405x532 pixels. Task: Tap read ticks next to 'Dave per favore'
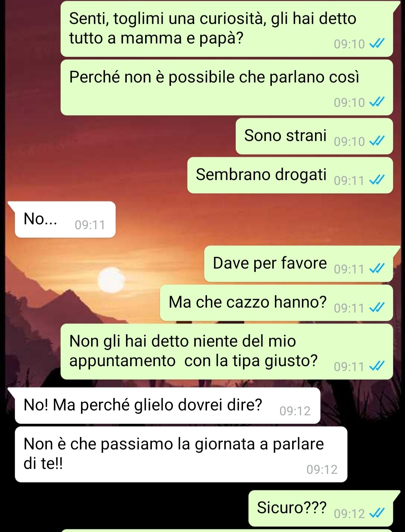click(377, 269)
